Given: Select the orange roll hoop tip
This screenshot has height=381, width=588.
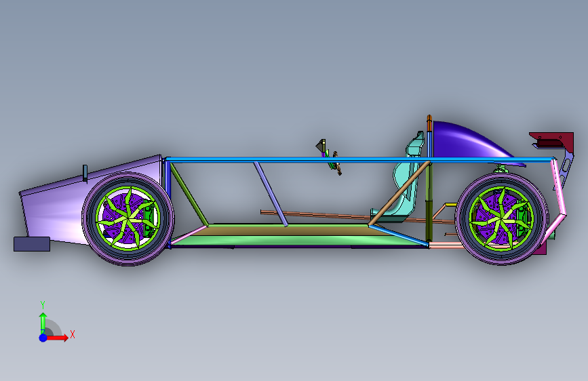Looking at the screenshot, I should [x=429, y=124].
